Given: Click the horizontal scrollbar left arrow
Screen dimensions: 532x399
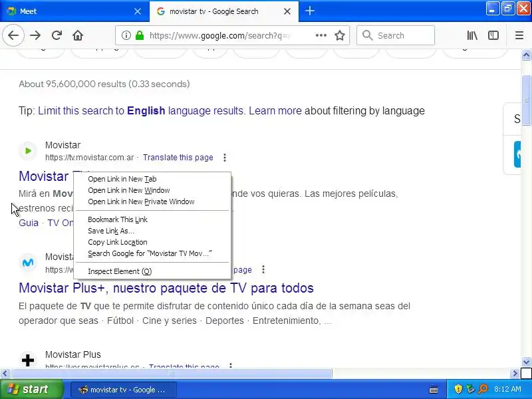Looking at the screenshot, I should 5,374.
